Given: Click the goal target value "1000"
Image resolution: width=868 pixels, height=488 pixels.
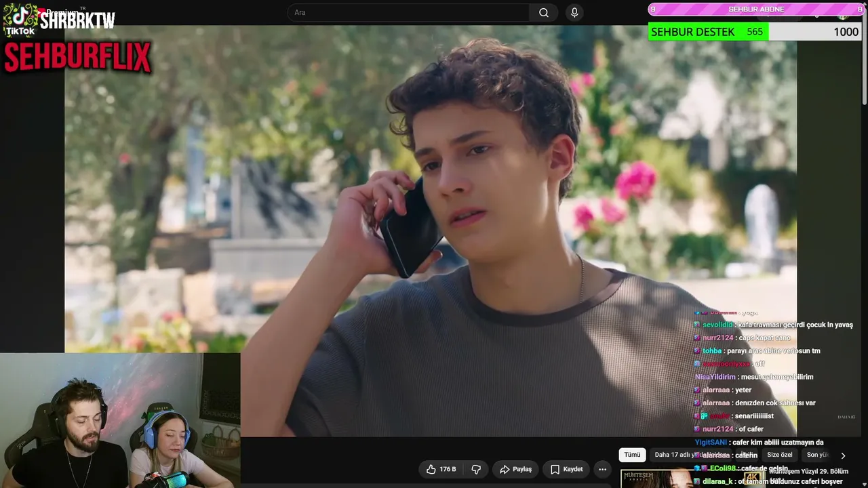Looking at the screenshot, I should [x=846, y=32].
